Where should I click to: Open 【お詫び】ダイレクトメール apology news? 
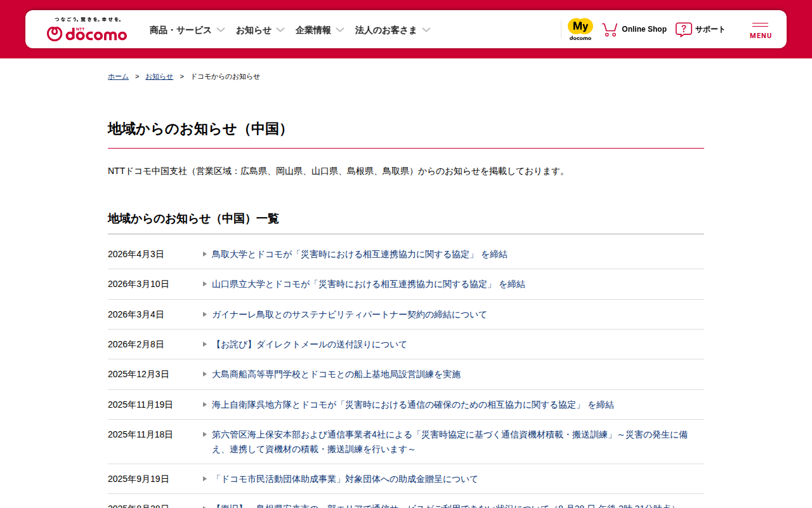coord(310,344)
